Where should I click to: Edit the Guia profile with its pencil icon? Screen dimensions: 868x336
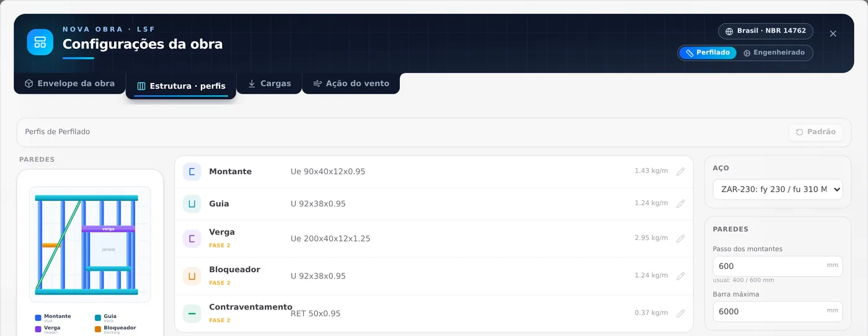[x=681, y=204]
